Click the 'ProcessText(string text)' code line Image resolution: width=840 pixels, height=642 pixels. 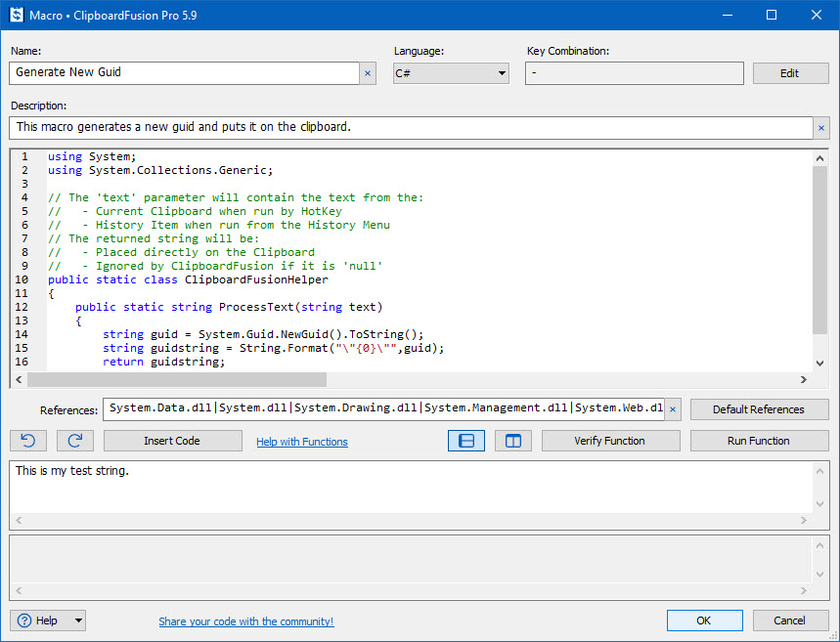click(x=229, y=307)
